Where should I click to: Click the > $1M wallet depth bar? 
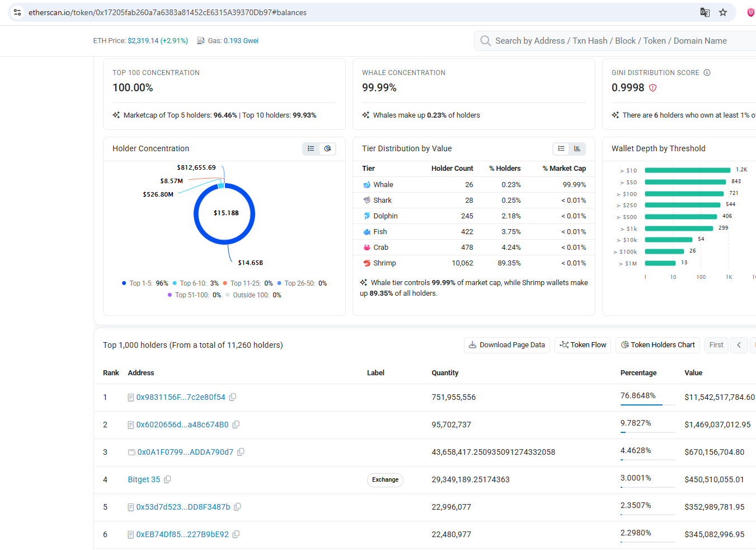tap(660, 263)
